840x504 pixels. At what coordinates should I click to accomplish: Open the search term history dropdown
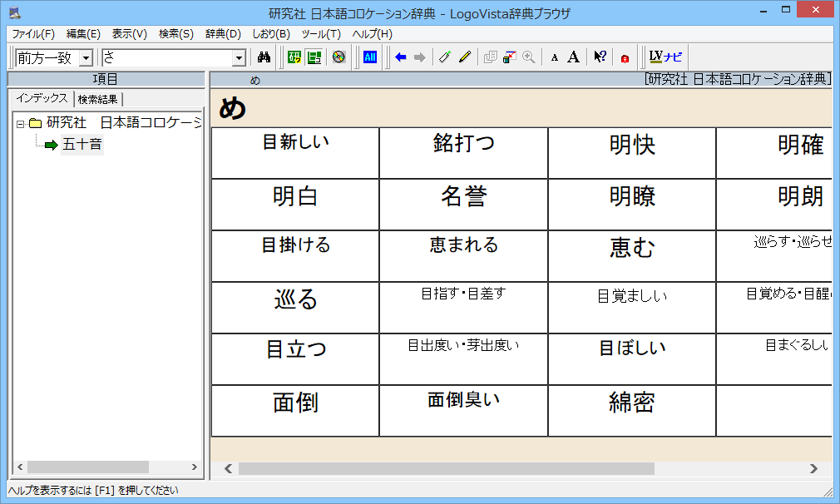[x=240, y=58]
